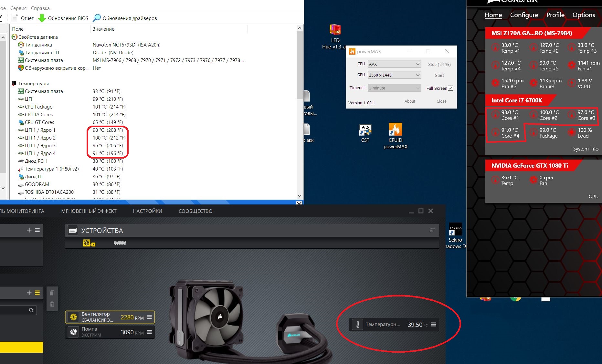Click the Stop (24 %) button in powerMAX

pos(439,64)
